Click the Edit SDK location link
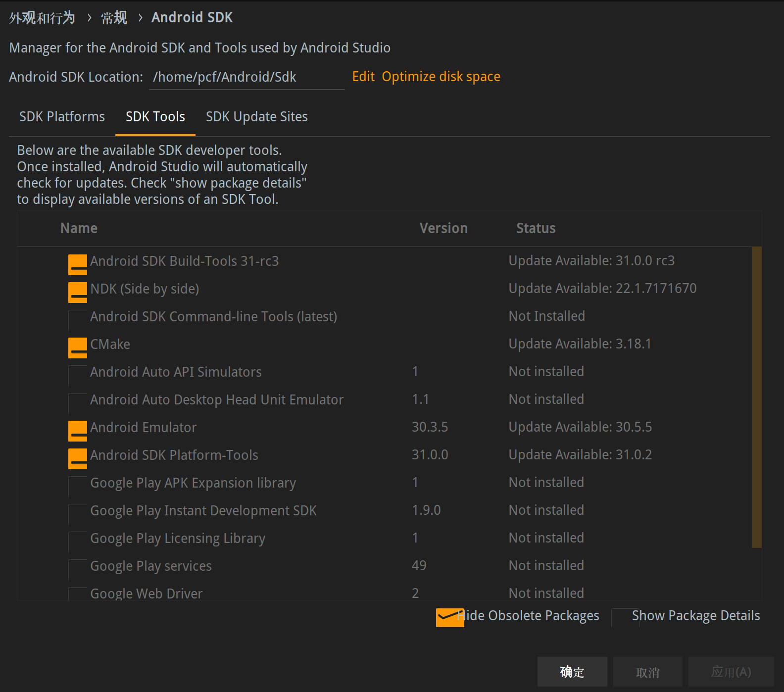Screen dimensions: 784x692 pyautogui.click(x=363, y=77)
